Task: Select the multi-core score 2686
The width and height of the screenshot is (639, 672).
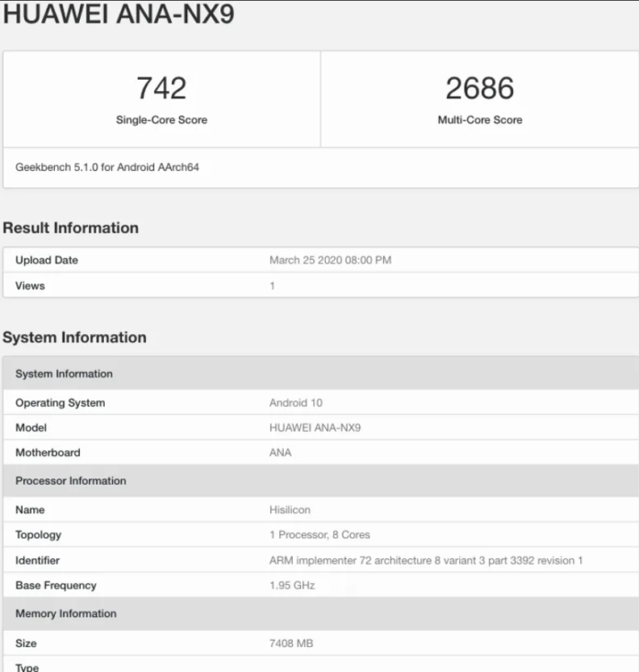Action: 479,88
